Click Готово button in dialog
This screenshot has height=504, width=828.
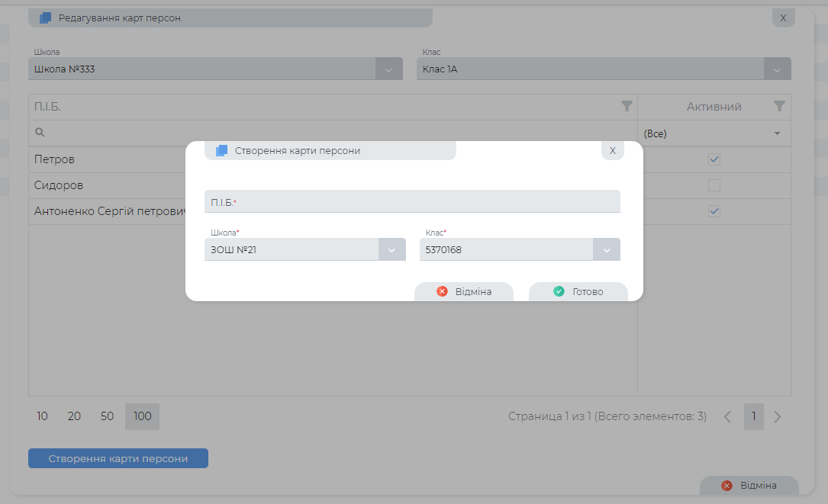(578, 292)
